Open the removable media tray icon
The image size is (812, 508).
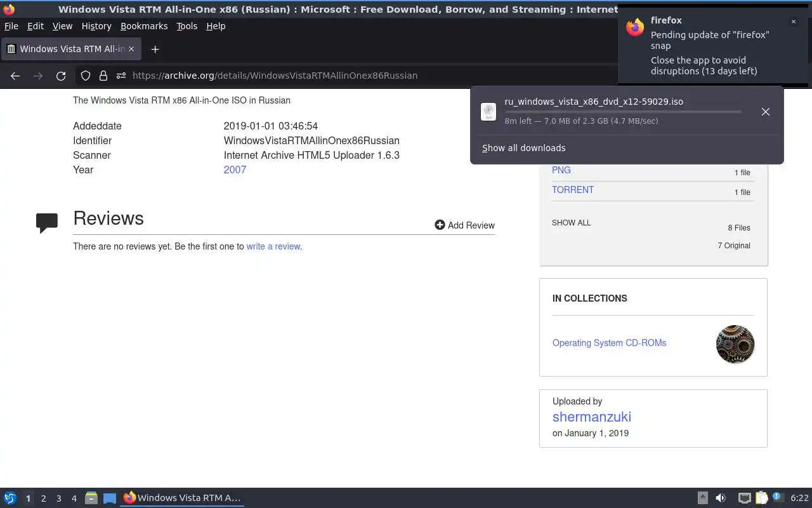[x=703, y=498]
